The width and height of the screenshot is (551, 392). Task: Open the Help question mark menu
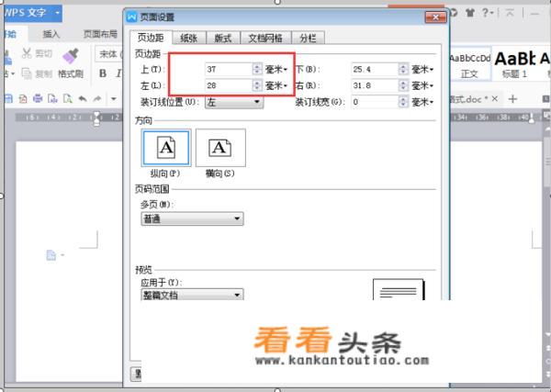pyautogui.click(x=488, y=13)
